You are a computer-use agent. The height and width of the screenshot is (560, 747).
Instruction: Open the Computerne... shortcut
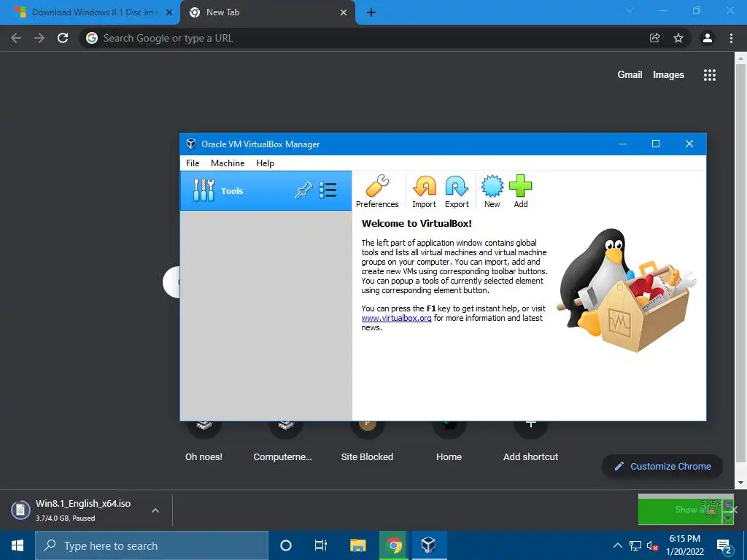pos(282,443)
